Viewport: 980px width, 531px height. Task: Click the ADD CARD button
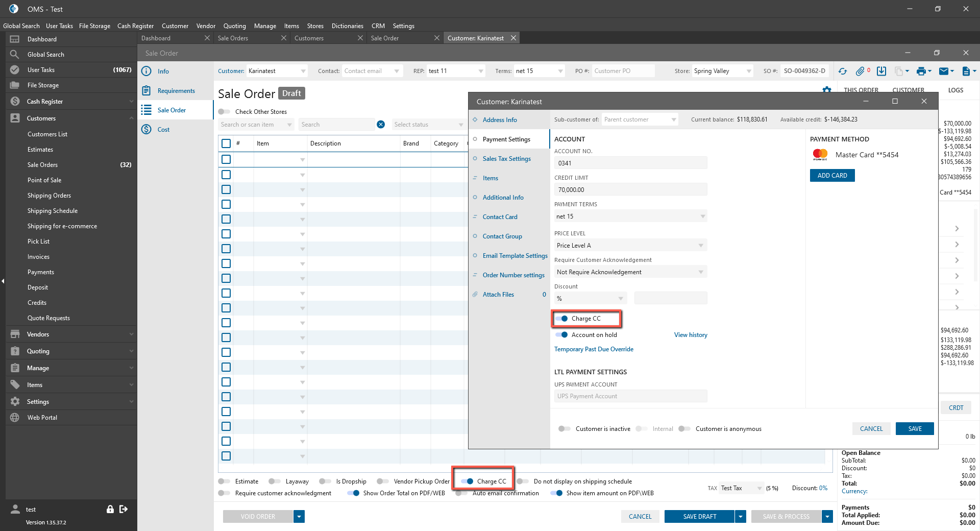tap(832, 176)
